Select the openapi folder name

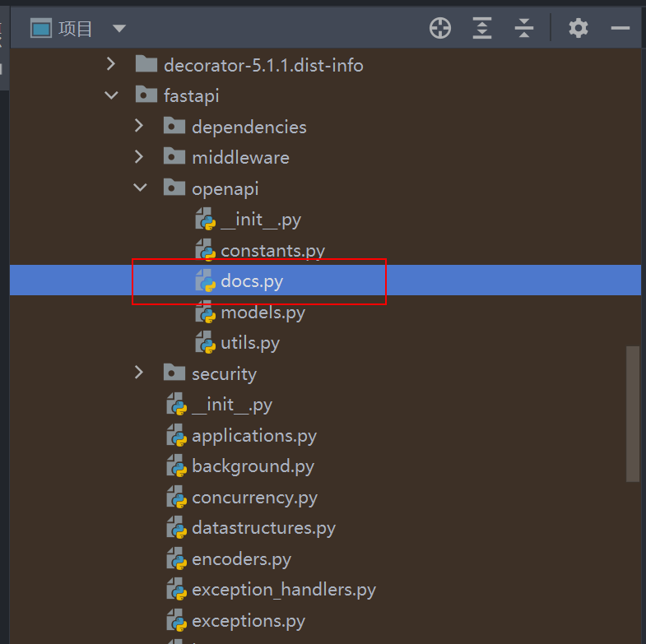(x=225, y=189)
